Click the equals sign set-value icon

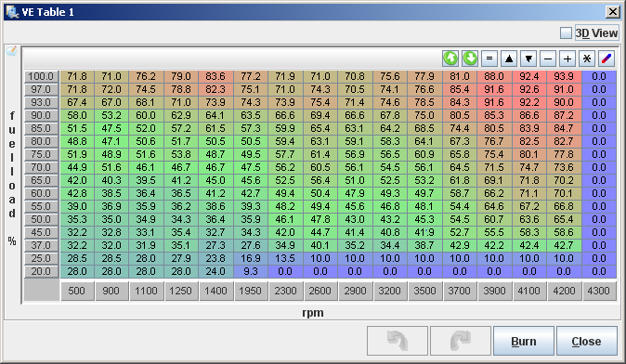(x=489, y=58)
